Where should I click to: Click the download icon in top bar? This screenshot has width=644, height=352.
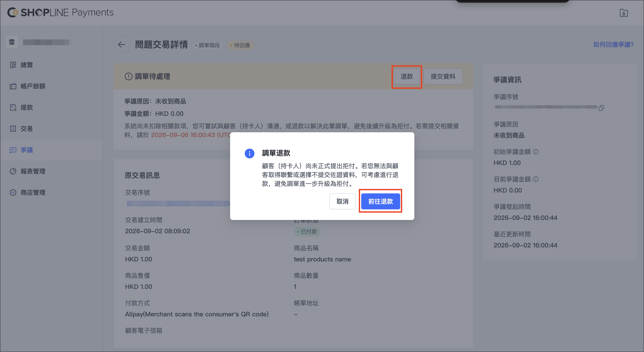tap(623, 13)
